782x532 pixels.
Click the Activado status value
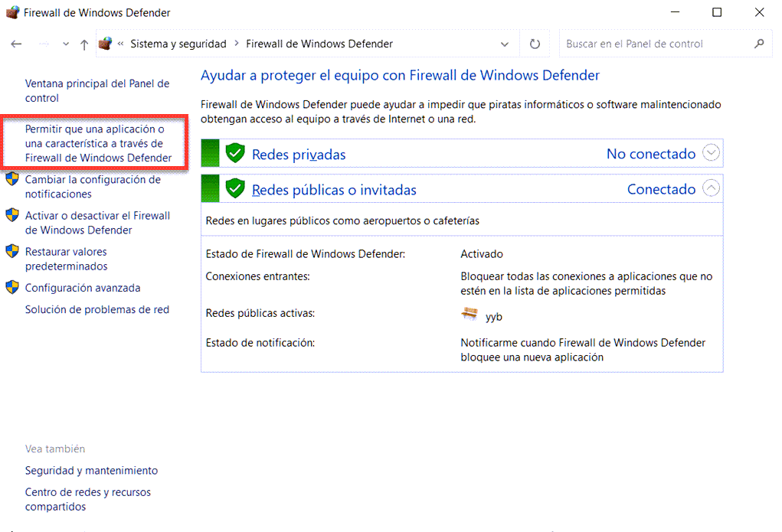[x=482, y=254]
